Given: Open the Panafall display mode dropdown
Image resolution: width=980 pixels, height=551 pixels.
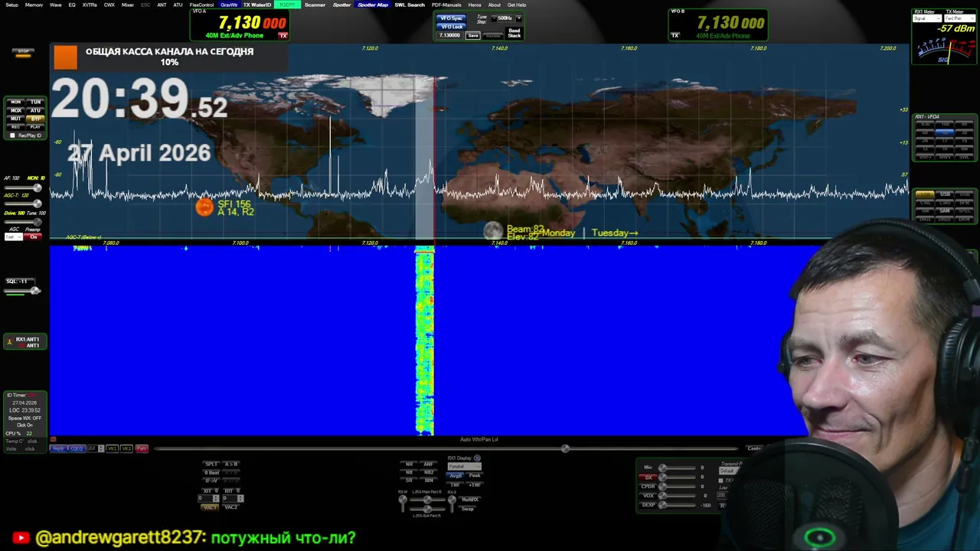Looking at the screenshot, I should point(464,466).
